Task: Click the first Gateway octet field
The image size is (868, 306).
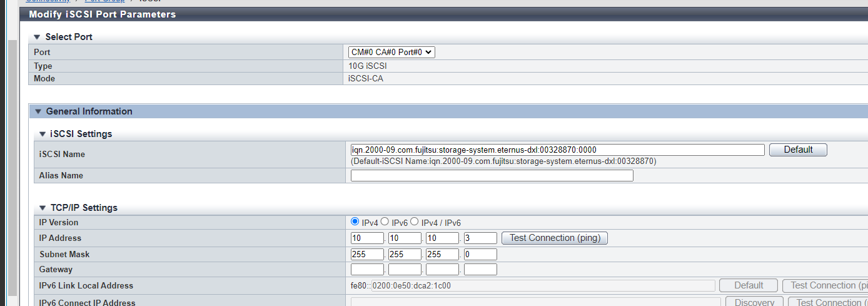Action: pyautogui.click(x=367, y=270)
